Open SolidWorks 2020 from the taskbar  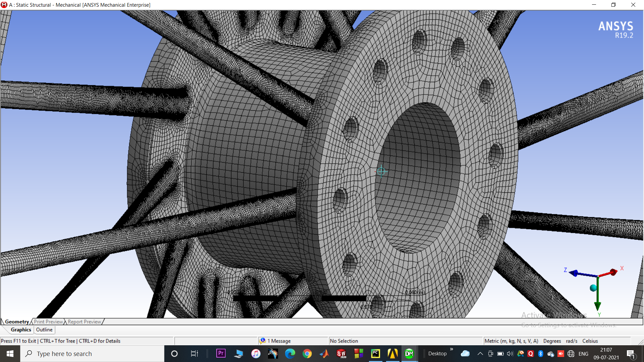click(x=341, y=354)
